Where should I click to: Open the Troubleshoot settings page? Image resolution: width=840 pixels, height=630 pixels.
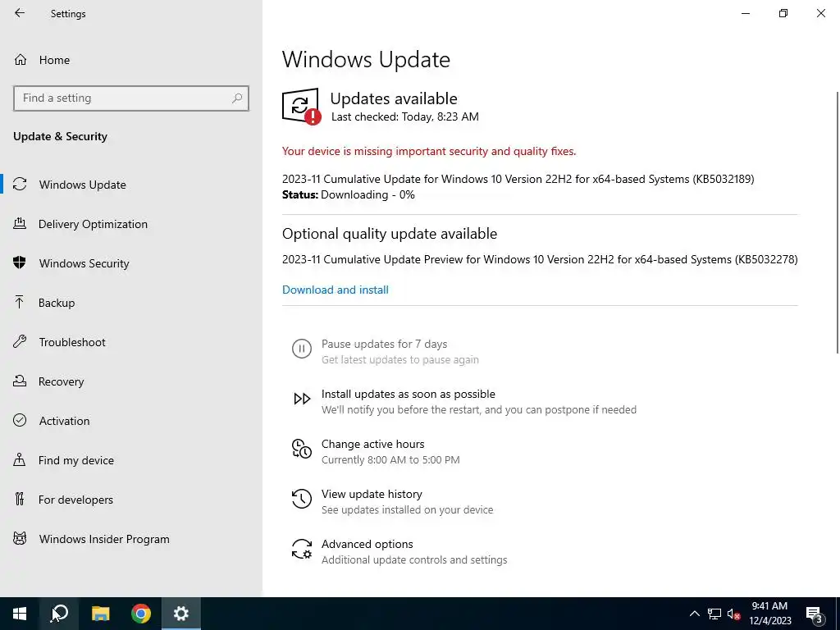pyautogui.click(x=72, y=342)
